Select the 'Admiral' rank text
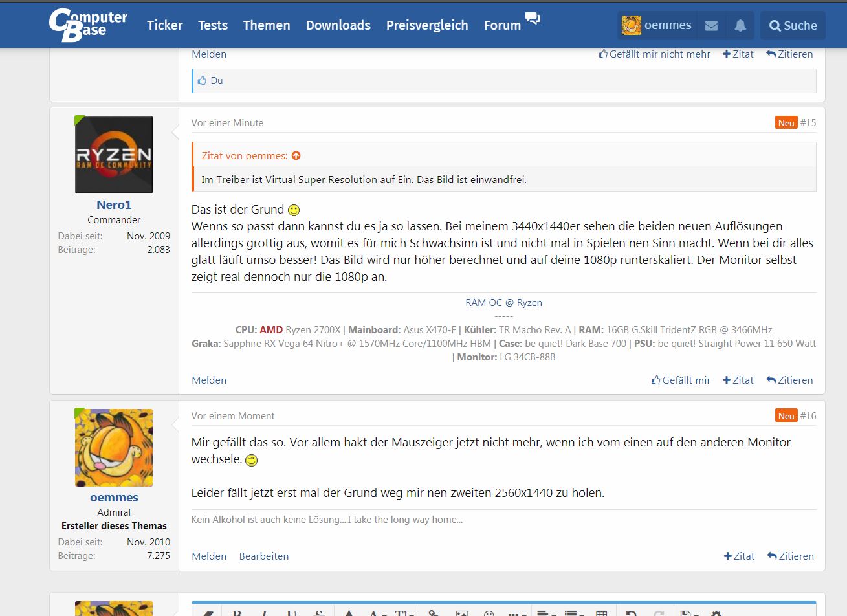Viewport: 847px width, 616px height. coord(114,512)
